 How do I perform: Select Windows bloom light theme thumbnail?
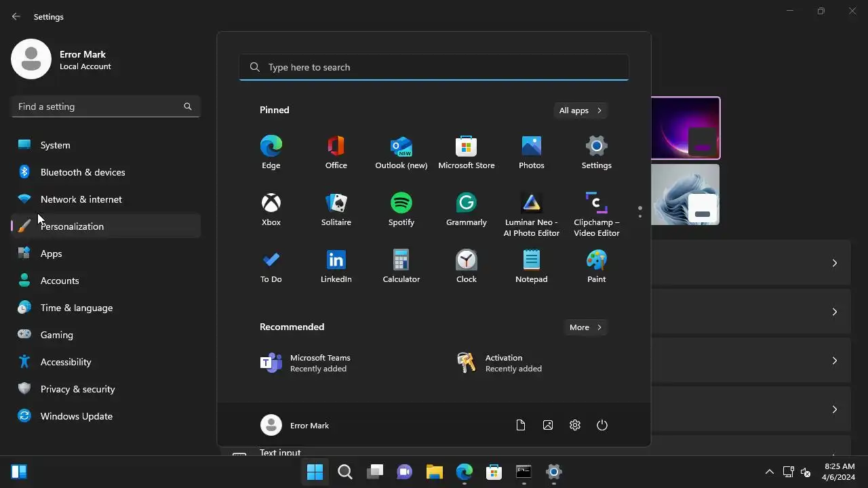coord(686,195)
